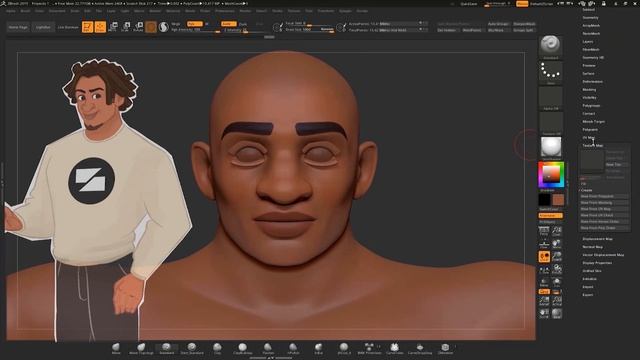This screenshot has width=640, height=360.
Task: Adjust the Draw Size slider
Action: [x=309, y=30]
